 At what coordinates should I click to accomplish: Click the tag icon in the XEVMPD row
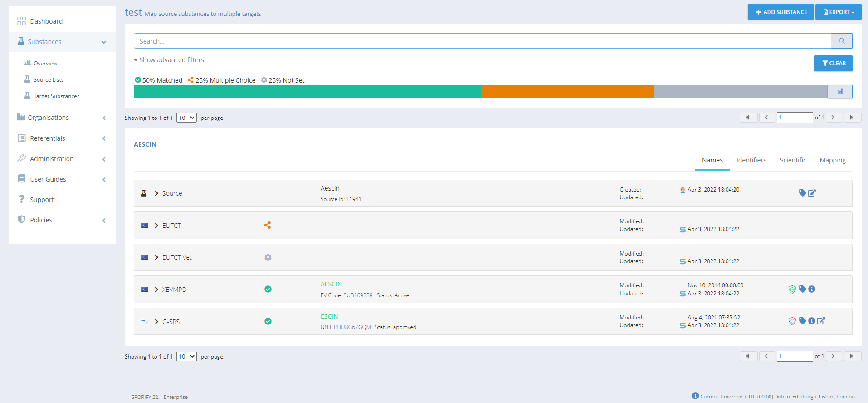pyautogui.click(x=802, y=289)
